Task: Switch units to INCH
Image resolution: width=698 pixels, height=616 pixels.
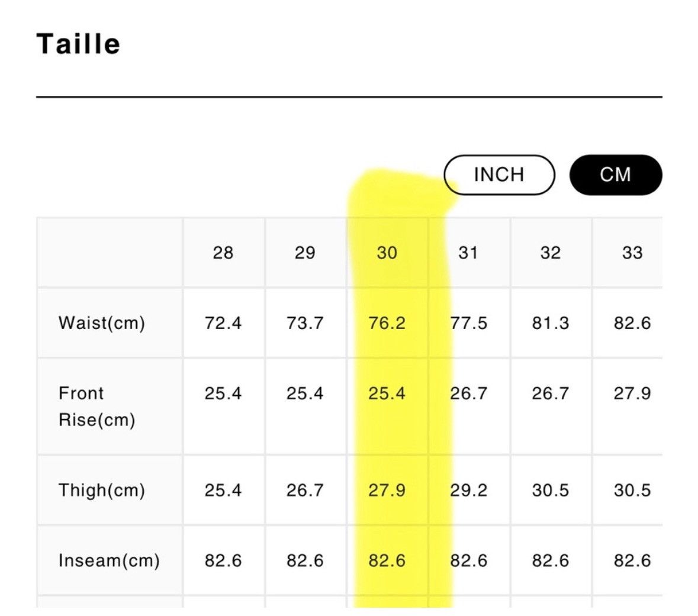Action: pos(499,175)
